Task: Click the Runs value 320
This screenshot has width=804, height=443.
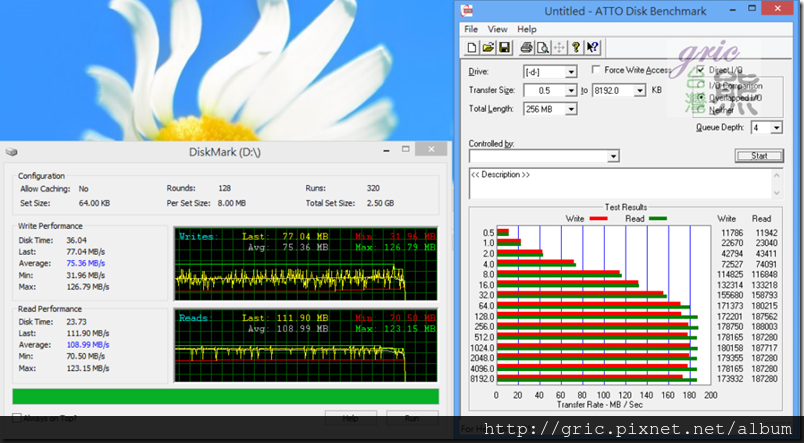Action: 373,188
